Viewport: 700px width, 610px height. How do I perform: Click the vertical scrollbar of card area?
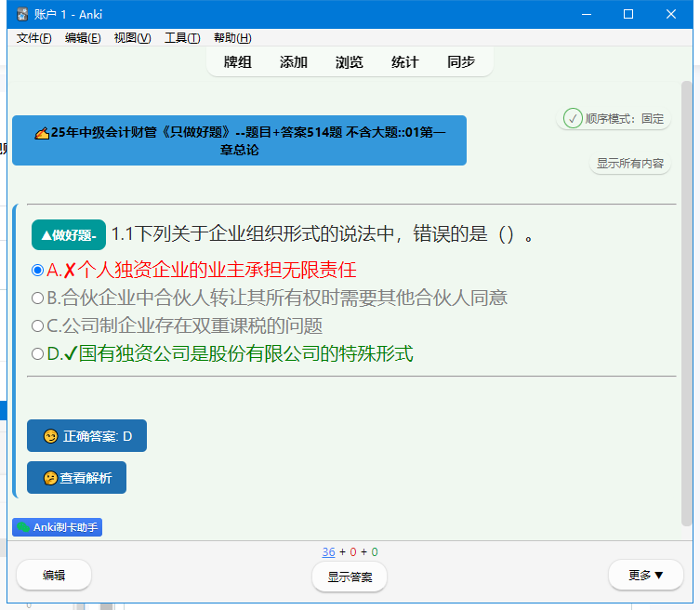point(687,304)
